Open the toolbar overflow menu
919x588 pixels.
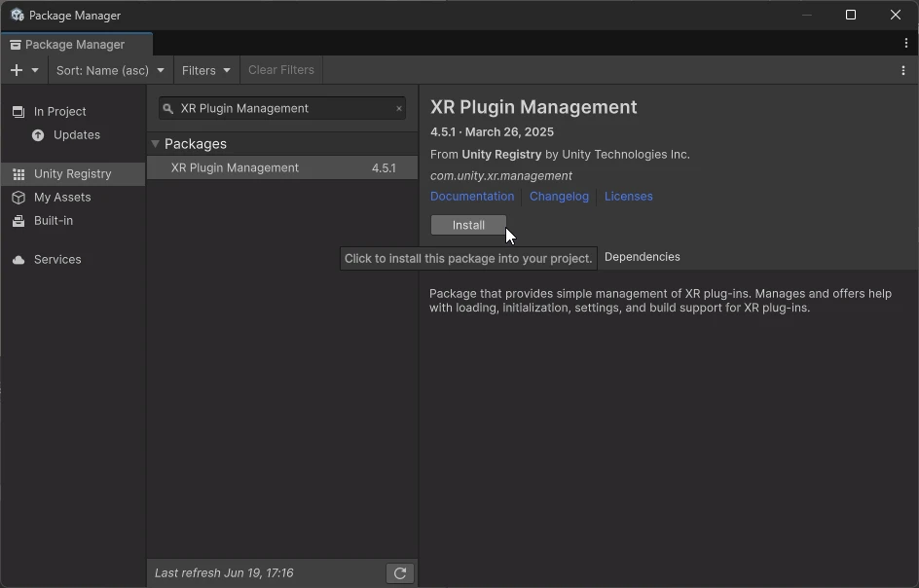[x=904, y=69]
